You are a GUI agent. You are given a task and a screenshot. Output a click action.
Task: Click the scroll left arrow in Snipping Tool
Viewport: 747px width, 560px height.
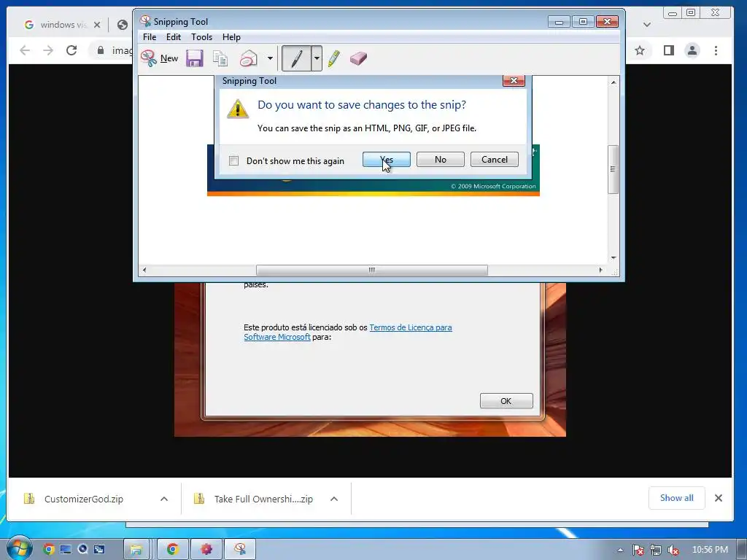tap(144, 270)
